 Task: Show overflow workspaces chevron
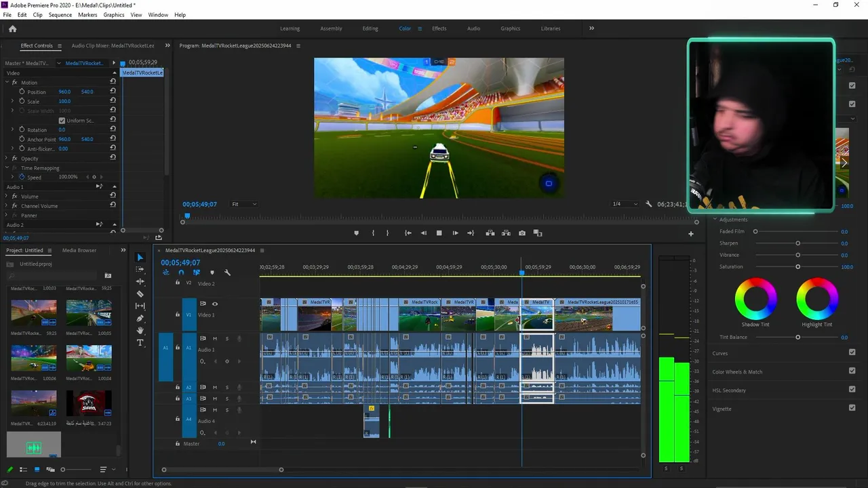tap(591, 28)
